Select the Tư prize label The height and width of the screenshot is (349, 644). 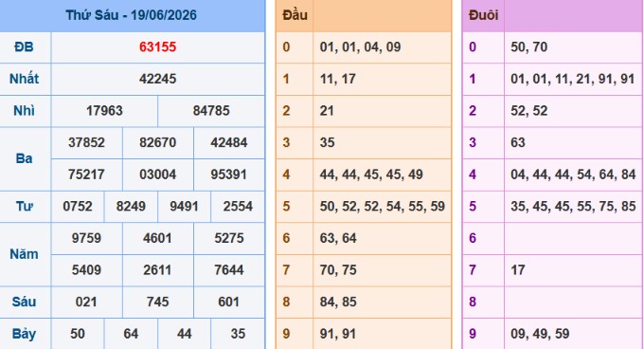(x=24, y=207)
